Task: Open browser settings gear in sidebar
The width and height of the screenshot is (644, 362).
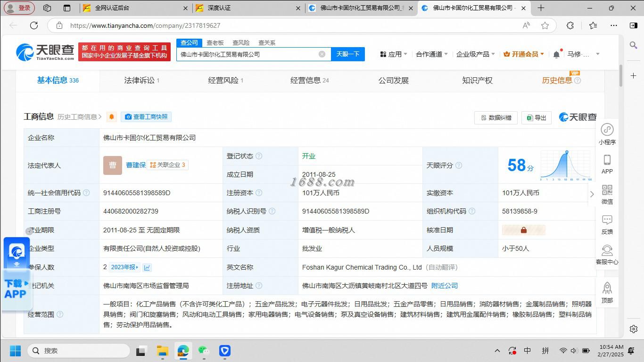Action: pyautogui.click(x=634, y=329)
